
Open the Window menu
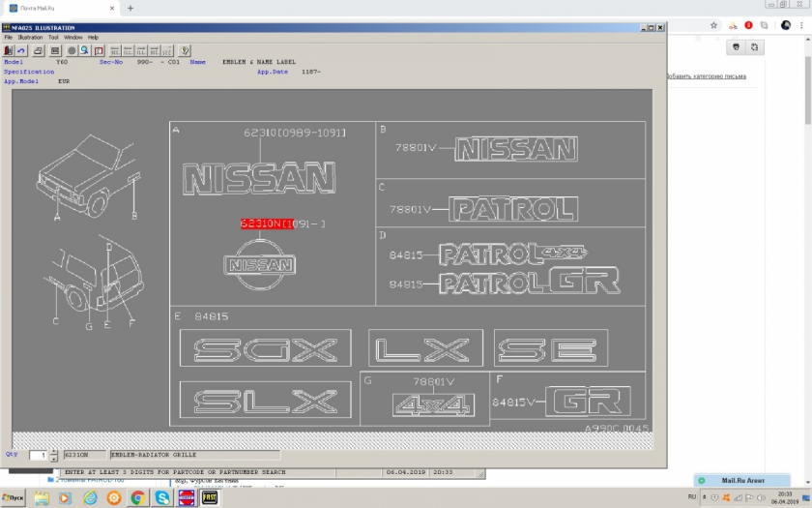point(73,38)
